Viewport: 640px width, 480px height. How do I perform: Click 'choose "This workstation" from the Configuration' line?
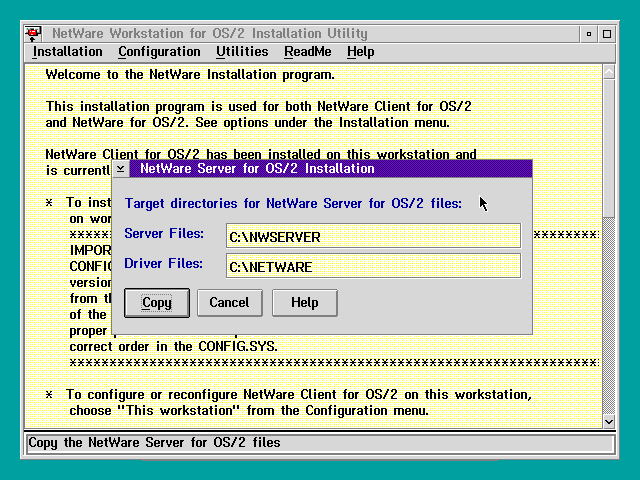[x=249, y=411]
